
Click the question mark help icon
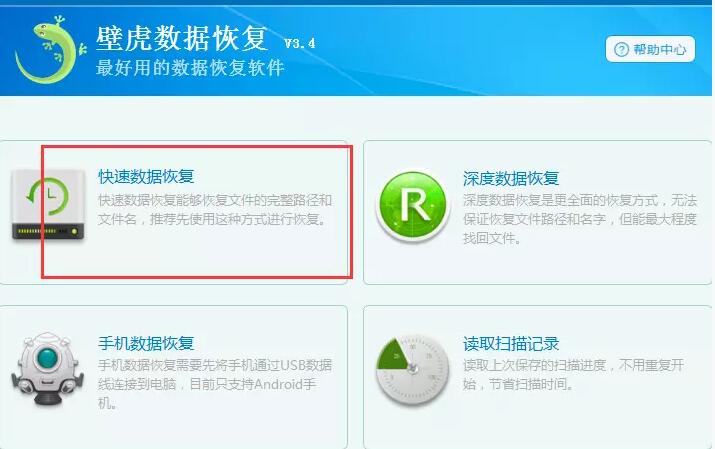tap(622, 49)
